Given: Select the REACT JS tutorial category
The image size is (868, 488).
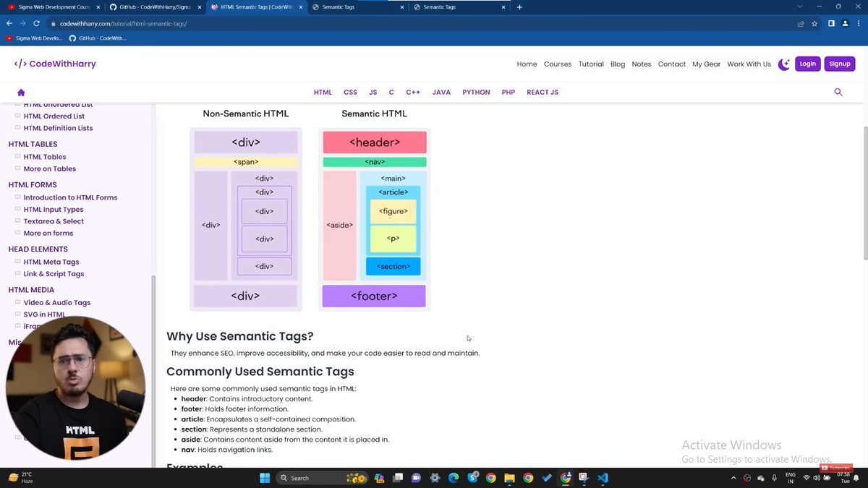Looking at the screenshot, I should coord(542,93).
